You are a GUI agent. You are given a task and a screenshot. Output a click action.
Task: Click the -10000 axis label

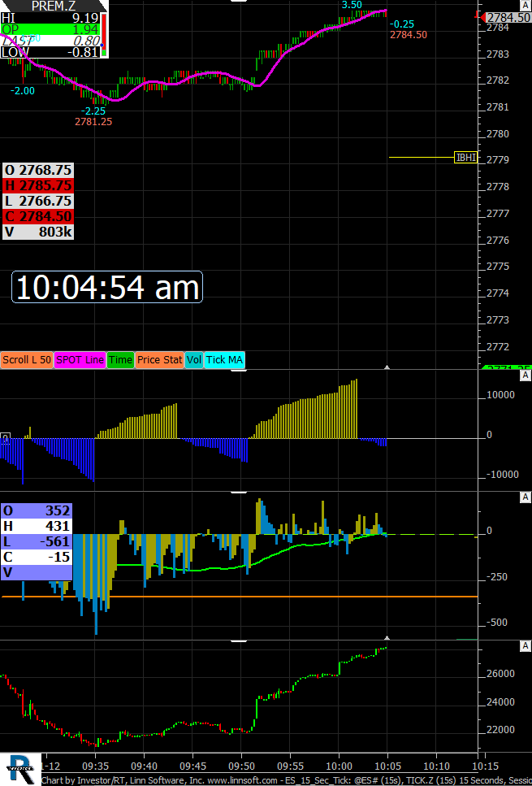tap(503, 475)
